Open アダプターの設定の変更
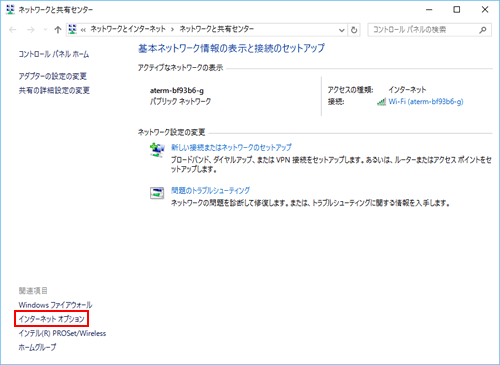Image resolution: width=500 pixels, height=365 pixels. point(53,76)
